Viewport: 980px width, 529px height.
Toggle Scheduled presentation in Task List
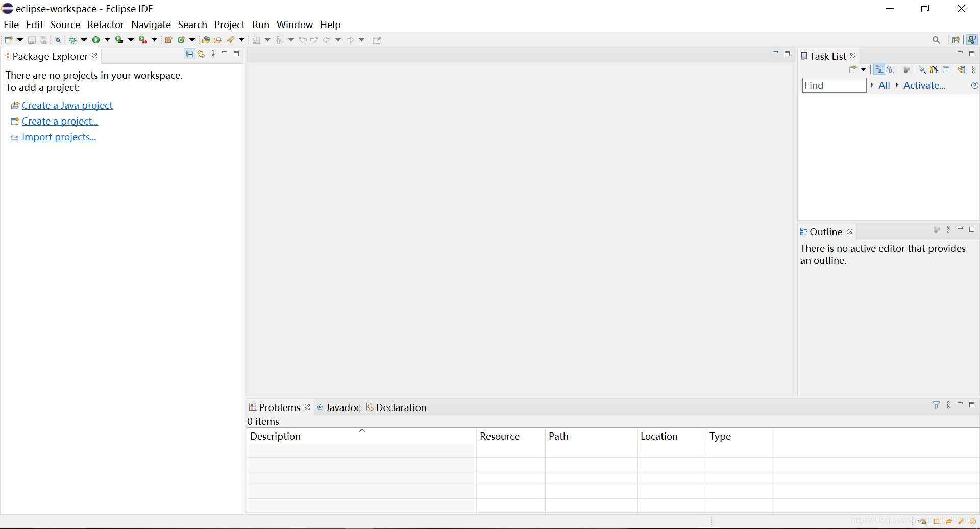pos(891,69)
